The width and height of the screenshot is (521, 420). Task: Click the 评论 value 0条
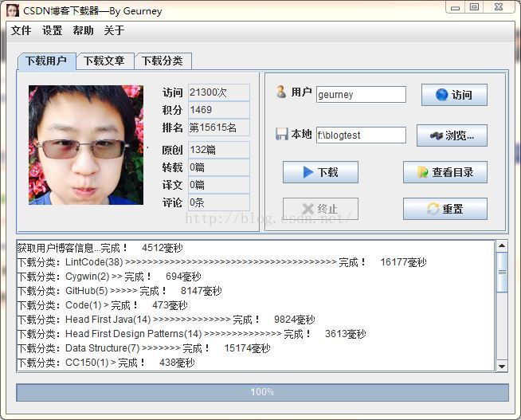tap(218, 202)
